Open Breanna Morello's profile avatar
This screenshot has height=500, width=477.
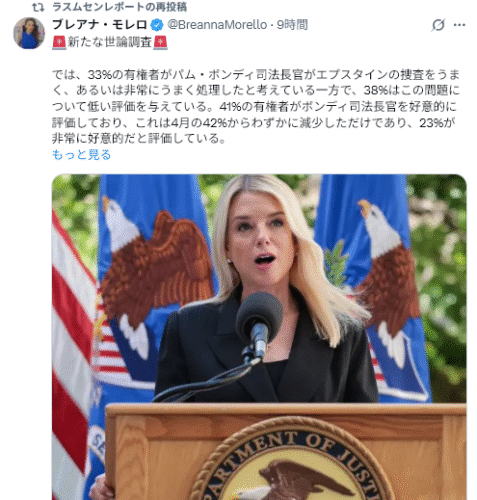29,33
